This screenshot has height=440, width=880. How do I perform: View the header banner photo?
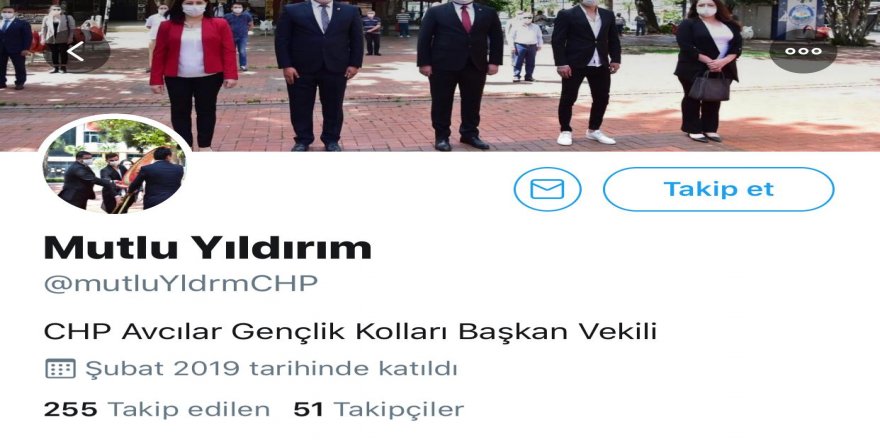440,76
